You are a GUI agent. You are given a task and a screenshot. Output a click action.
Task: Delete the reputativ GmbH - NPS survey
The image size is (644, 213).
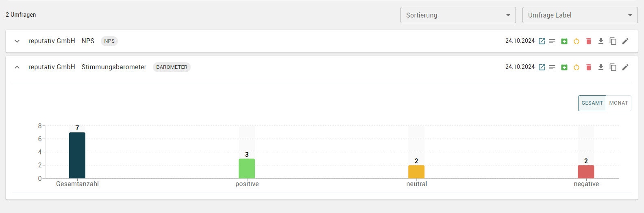(589, 41)
